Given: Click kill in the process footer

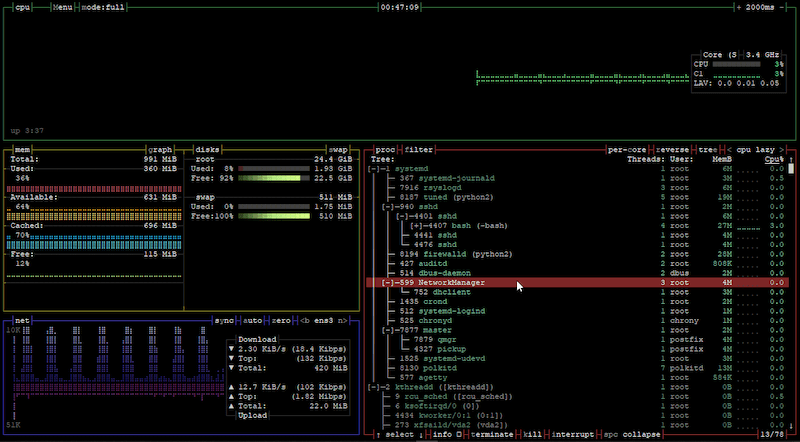Looking at the screenshot, I should tap(532, 434).
